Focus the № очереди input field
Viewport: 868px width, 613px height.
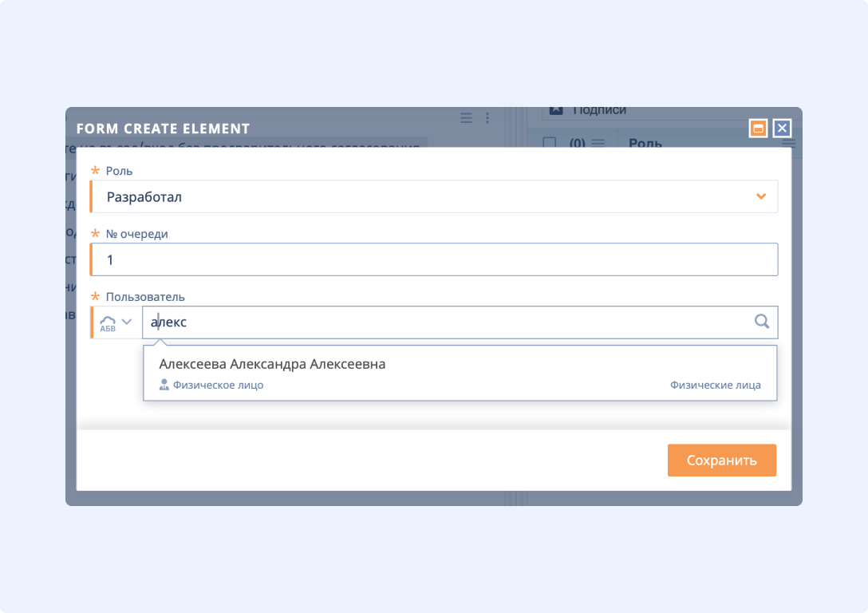pos(435,260)
